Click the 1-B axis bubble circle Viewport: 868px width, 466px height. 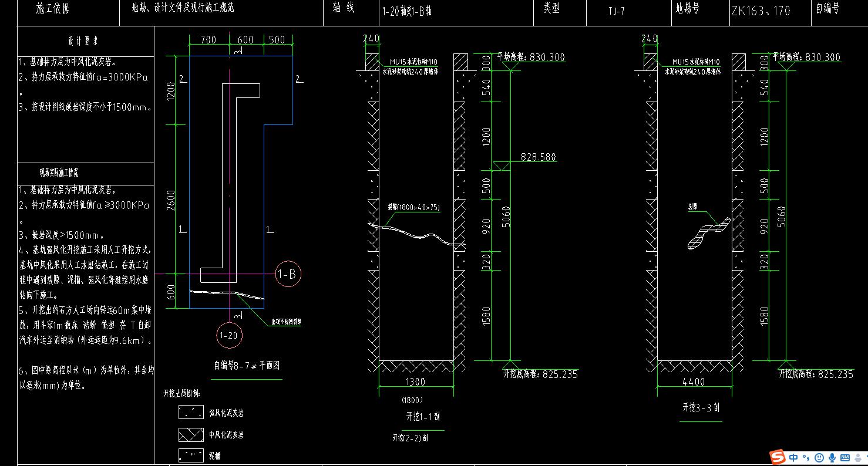click(289, 273)
